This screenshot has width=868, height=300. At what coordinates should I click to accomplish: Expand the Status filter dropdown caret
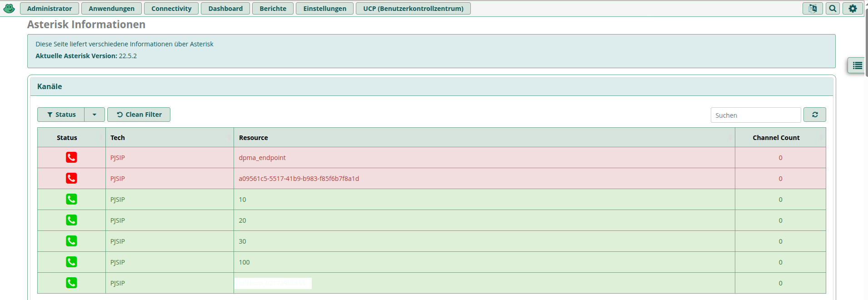pos(95,115)
